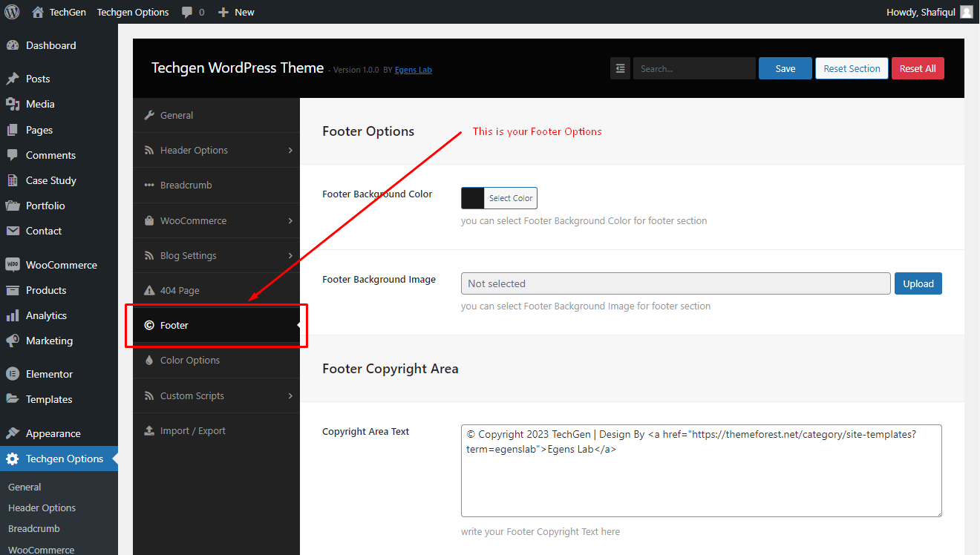Open the Breadcrumb options tab
Screen dimensions: 980x555
click(216, 185)
